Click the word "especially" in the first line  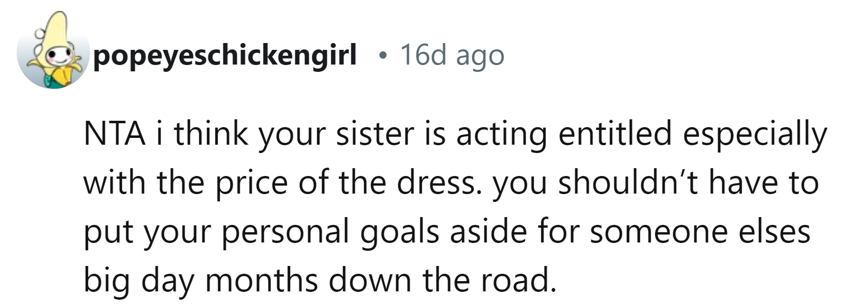[x=755, y=134]
